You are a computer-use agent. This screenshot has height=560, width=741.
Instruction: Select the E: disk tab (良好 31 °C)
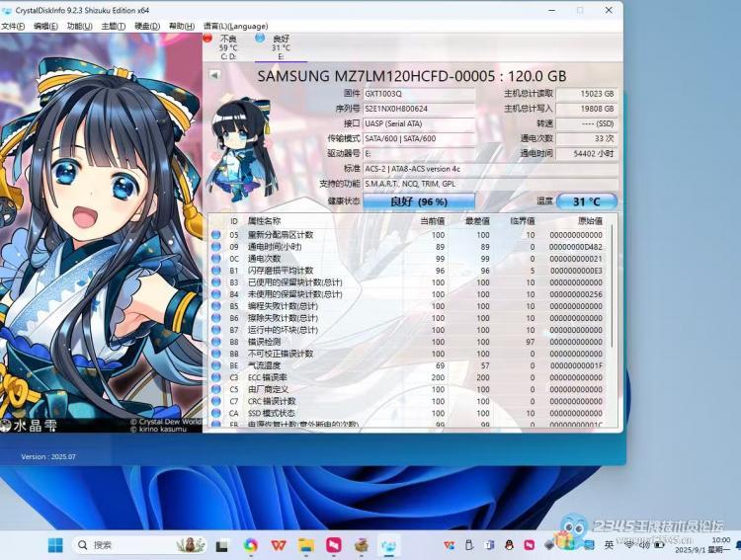(x=281, y=47)
